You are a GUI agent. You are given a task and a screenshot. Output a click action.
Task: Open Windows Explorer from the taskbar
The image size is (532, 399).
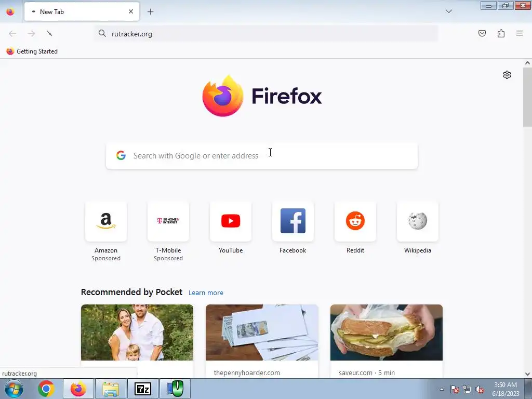[x=111, y=389]
